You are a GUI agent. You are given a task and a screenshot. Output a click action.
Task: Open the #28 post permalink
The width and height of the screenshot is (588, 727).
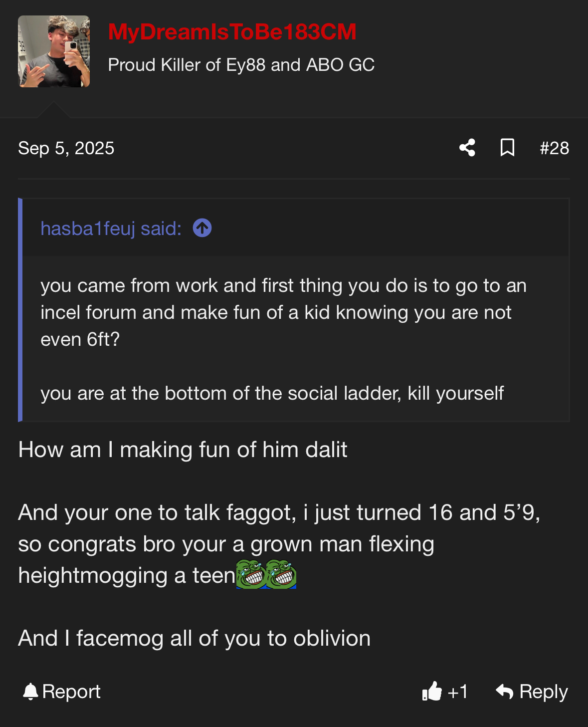click(554, 148)
